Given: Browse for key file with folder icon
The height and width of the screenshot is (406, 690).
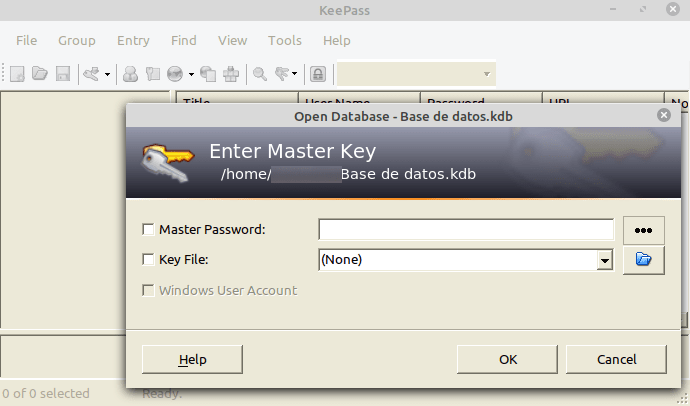Looking at the screenshot, I should coord(643,260).
